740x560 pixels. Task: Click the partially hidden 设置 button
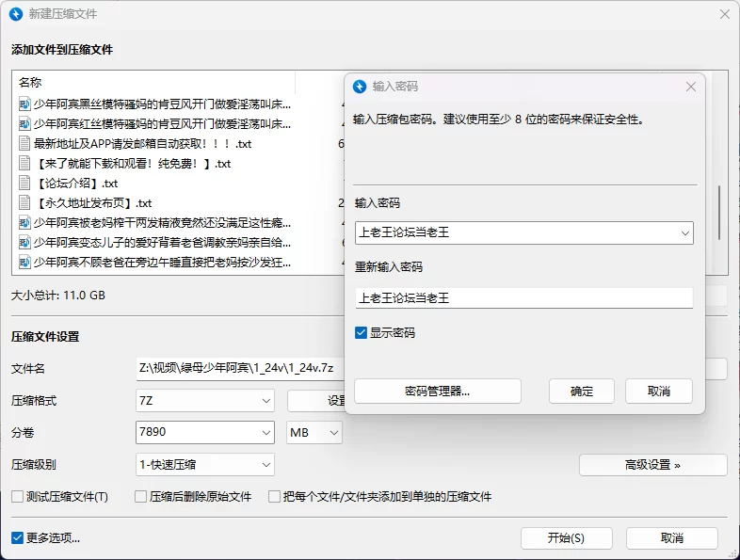click(x=316, y=401)
